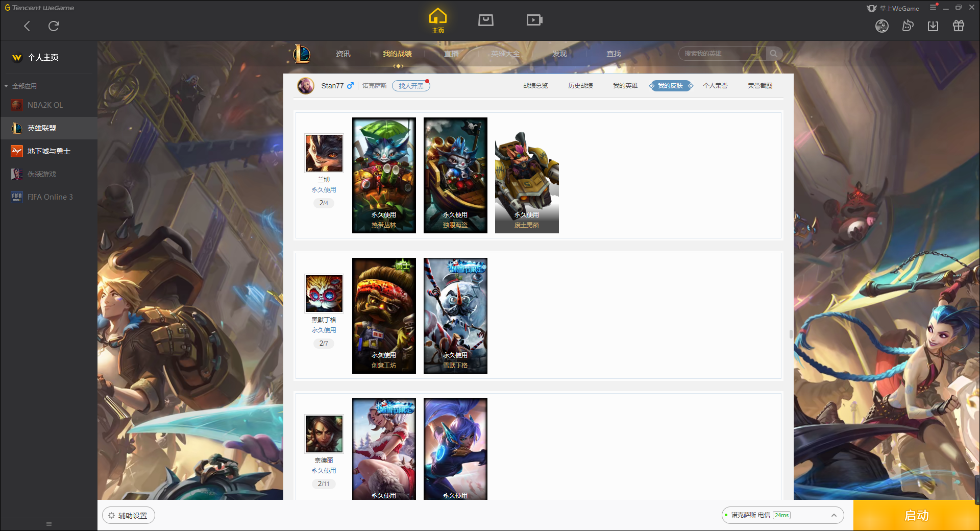
Task: Refresh the page with reload icon
Action: click(54, 26)
